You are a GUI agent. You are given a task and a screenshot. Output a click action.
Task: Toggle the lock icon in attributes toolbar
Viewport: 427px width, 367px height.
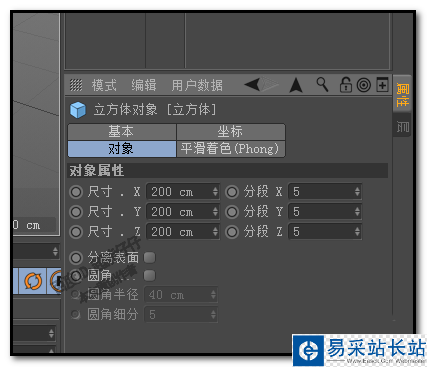click(x=345, y=84)
